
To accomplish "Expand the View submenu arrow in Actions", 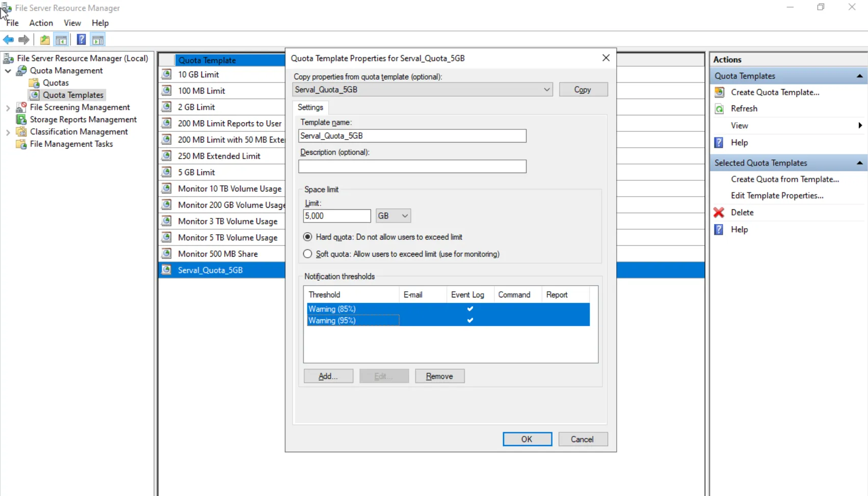I will pyautogui.click(x=860, y=125).
